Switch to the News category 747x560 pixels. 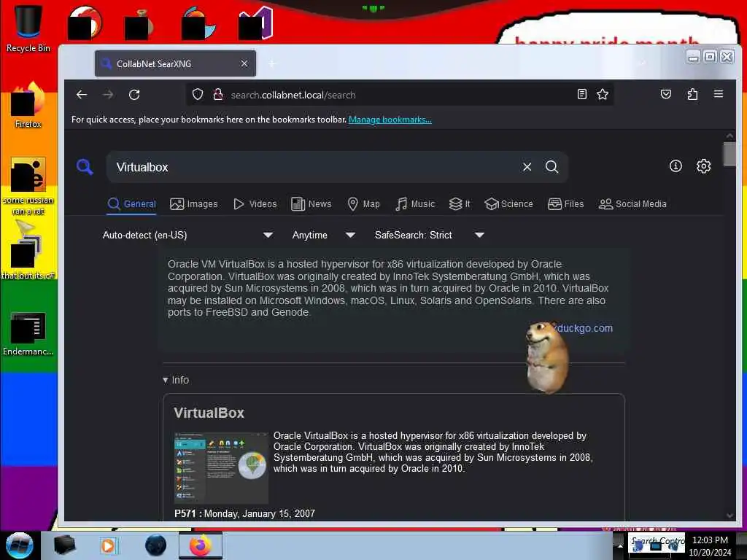click(311, 204)
